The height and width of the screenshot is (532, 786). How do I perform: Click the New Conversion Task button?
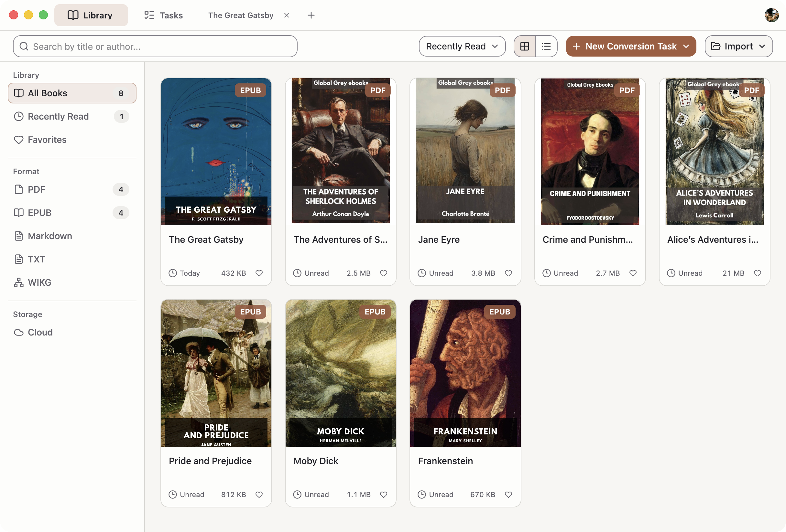click(631, 46)
